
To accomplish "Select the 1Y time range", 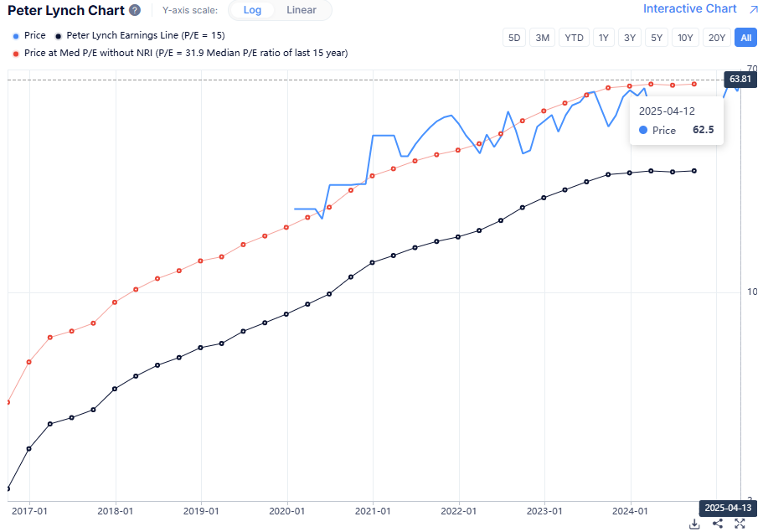I will 603,38.
